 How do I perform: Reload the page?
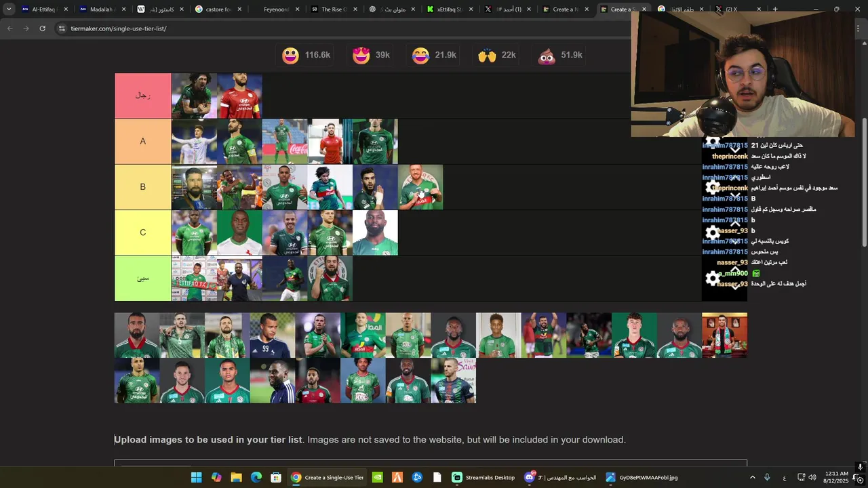click(42, 28)
